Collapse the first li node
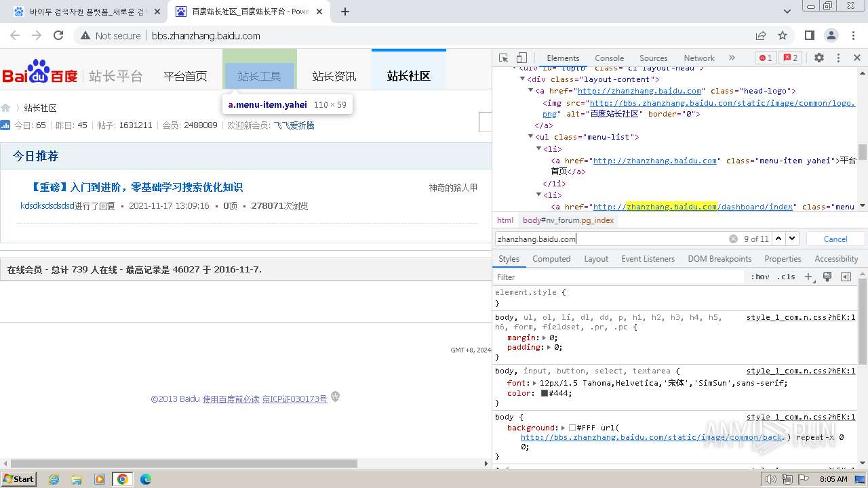This screenshot has height=488, width=868. [x=539, y=148]
